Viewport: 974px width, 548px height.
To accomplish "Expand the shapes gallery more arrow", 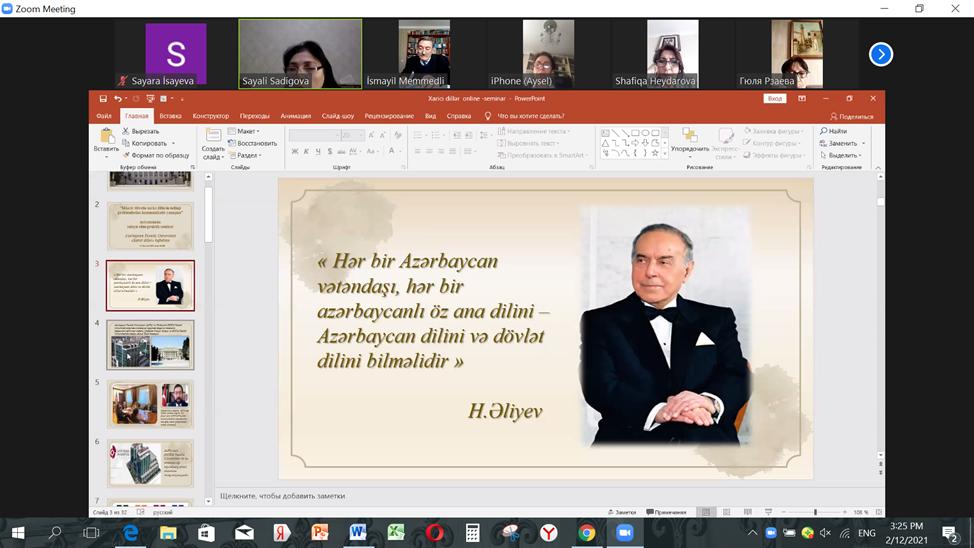I will click(x=665, y=153).
